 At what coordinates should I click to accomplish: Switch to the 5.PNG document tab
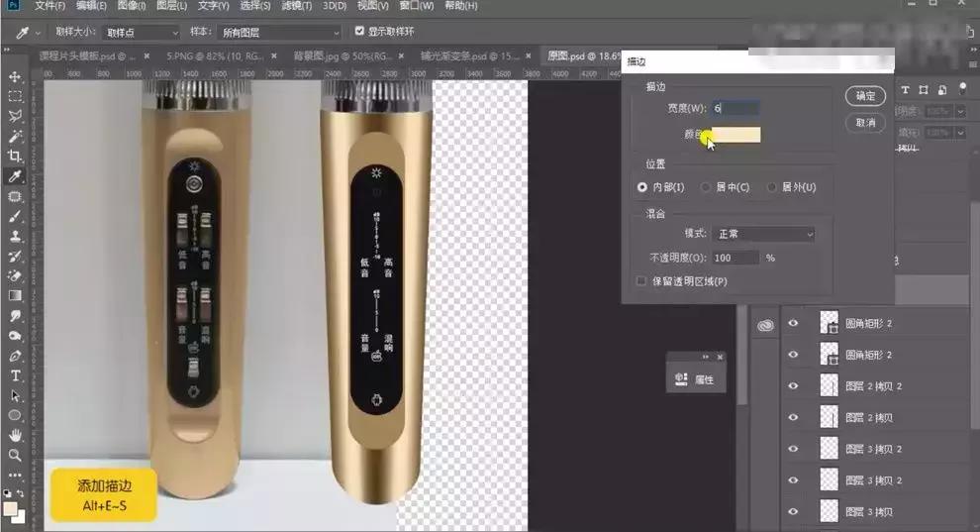215,56
